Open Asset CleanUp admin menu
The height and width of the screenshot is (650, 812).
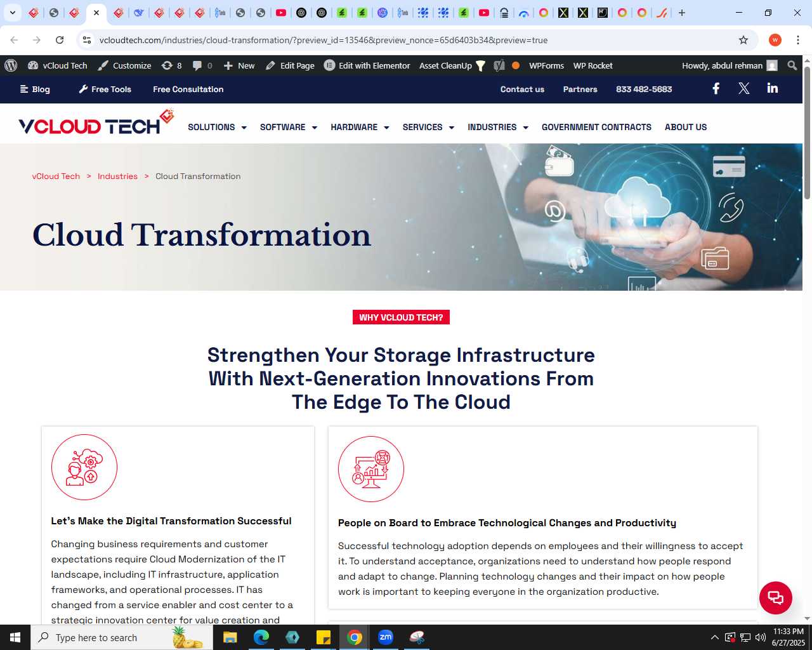[452, 65]
